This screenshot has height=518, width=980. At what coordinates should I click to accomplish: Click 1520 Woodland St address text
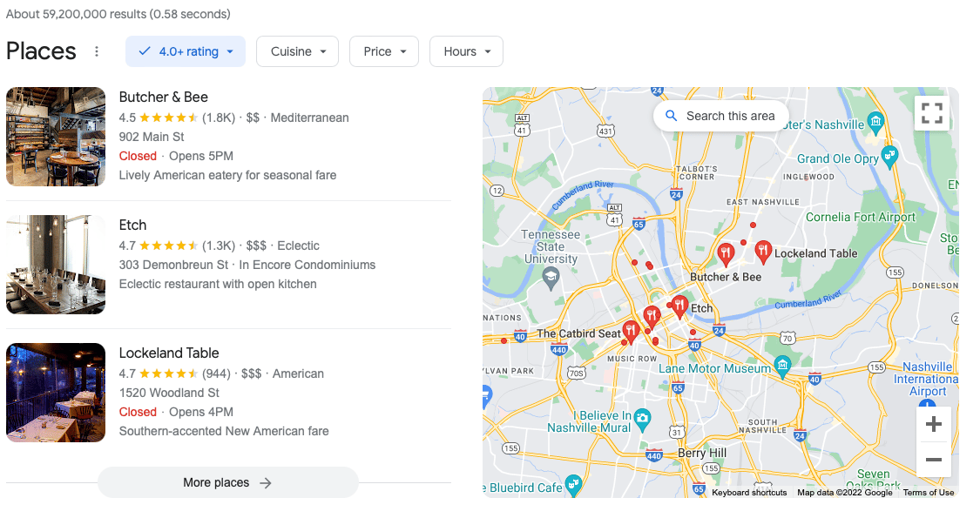[x=169, y=393]
